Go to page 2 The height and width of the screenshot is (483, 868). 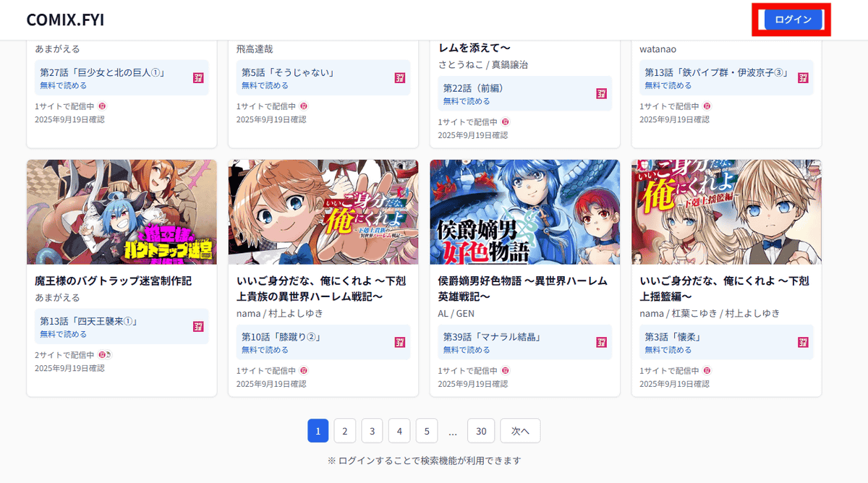[345, 431]
